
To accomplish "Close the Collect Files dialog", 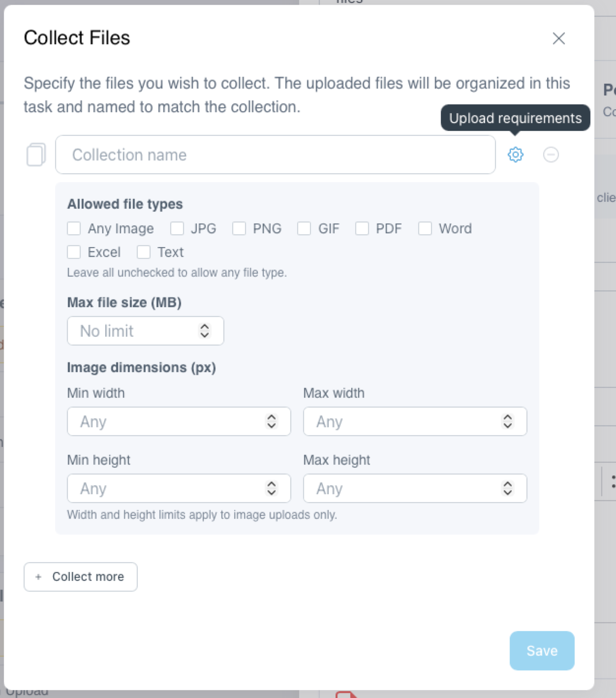I will [x=558, y=38].
